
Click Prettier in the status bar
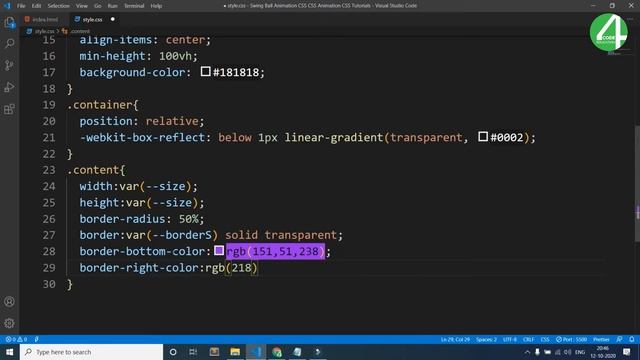pos(601,339)
